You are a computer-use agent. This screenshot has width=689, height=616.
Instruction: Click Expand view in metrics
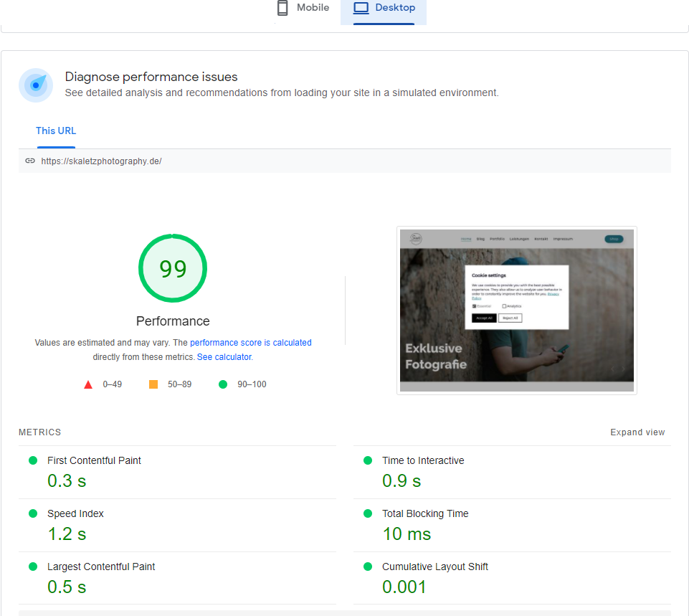[637, 432]
